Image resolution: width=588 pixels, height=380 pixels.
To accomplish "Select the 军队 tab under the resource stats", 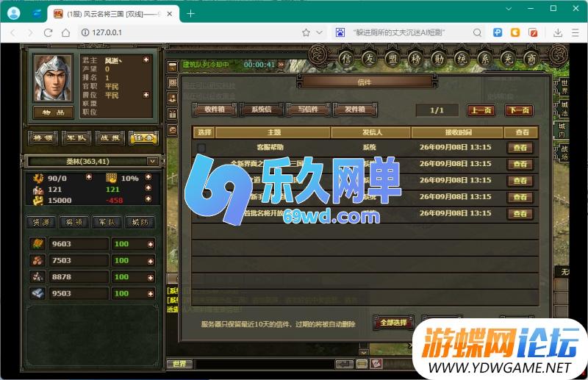I will [107, 222].
